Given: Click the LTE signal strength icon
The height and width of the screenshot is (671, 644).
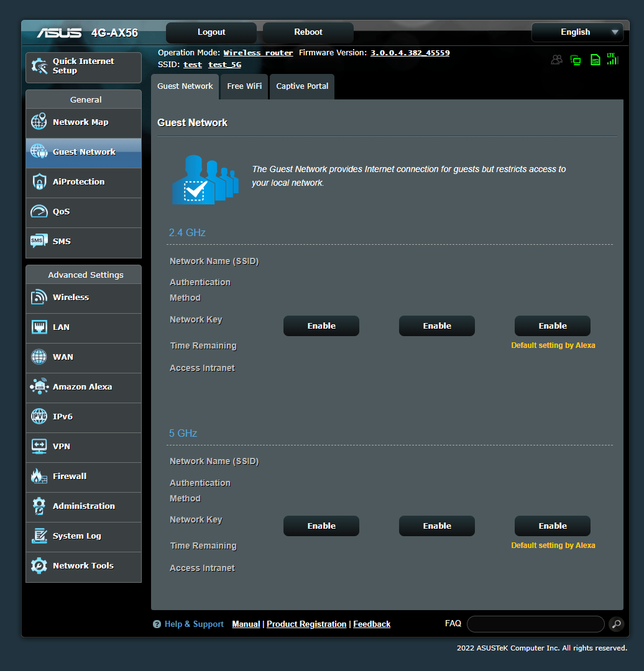Looking at the screenshot, I should point(613,59).
